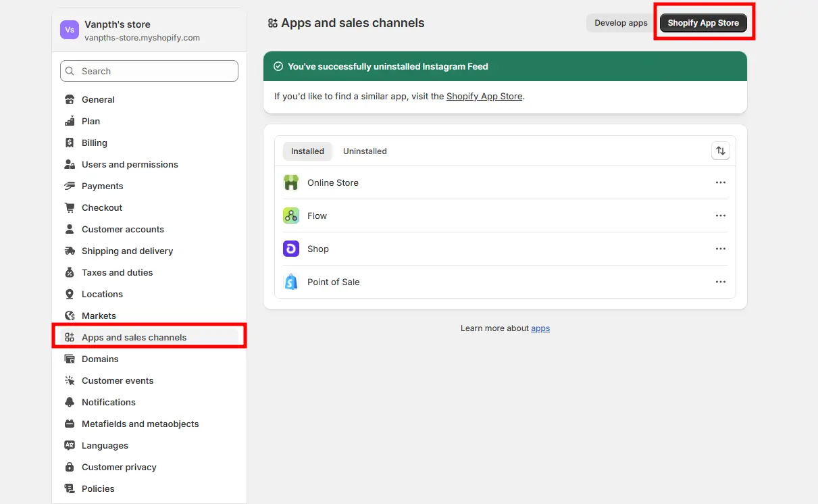Click the success checkmark icon in banner
Screen dimensions: 818x504
278,66
